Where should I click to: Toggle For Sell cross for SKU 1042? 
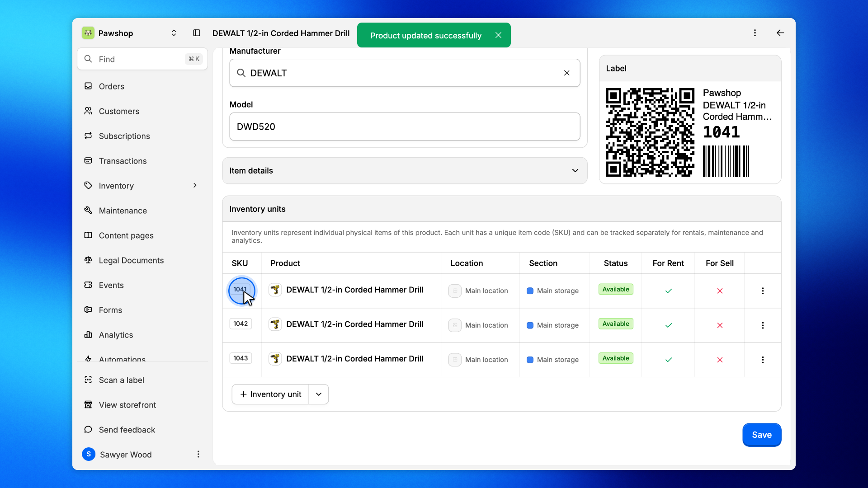[720, 325]
